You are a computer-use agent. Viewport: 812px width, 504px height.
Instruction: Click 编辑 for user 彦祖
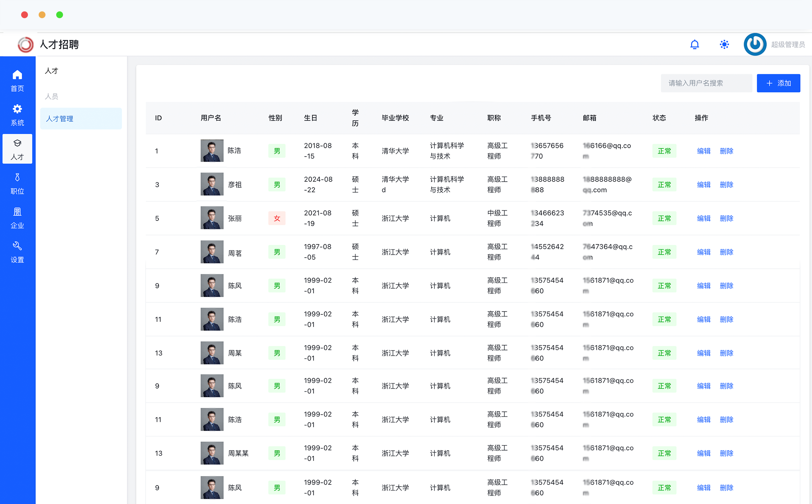click(703, 185)
